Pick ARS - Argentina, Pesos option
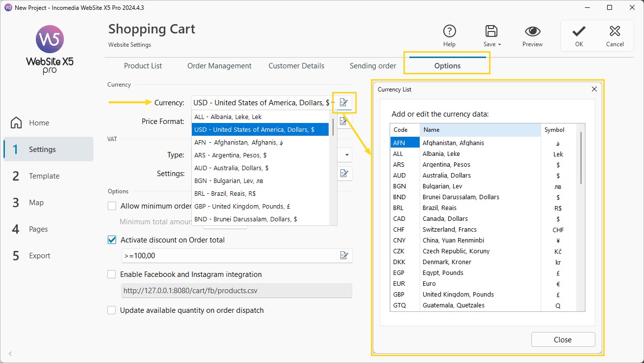Screen dimensions: 644x363 coord(260,155)
